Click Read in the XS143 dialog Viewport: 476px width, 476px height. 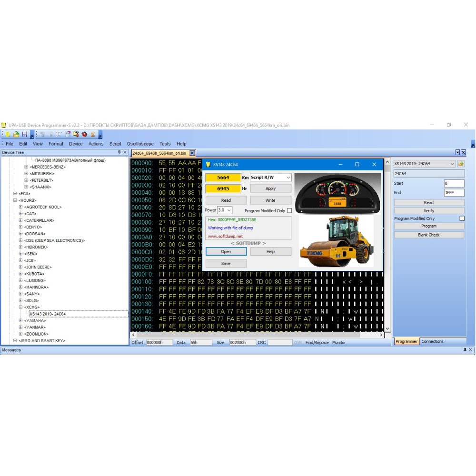[x=226, y=200]
